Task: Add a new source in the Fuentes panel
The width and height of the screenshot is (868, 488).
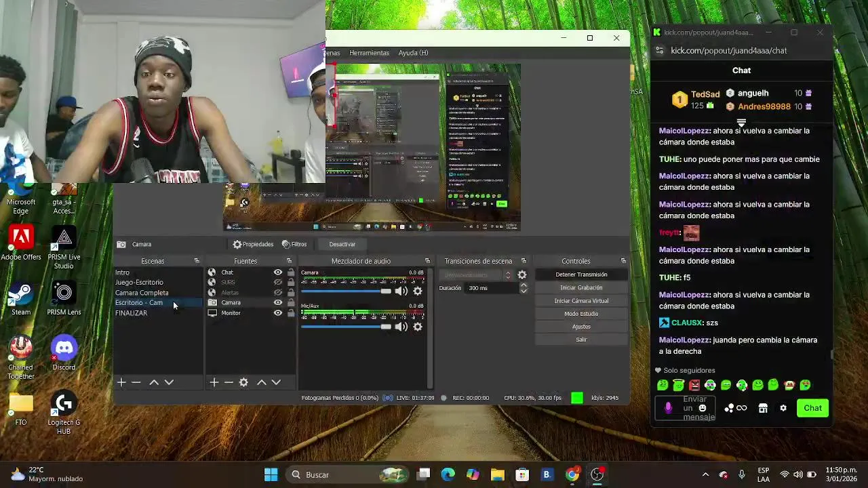Action: click(x=214, y=382)
